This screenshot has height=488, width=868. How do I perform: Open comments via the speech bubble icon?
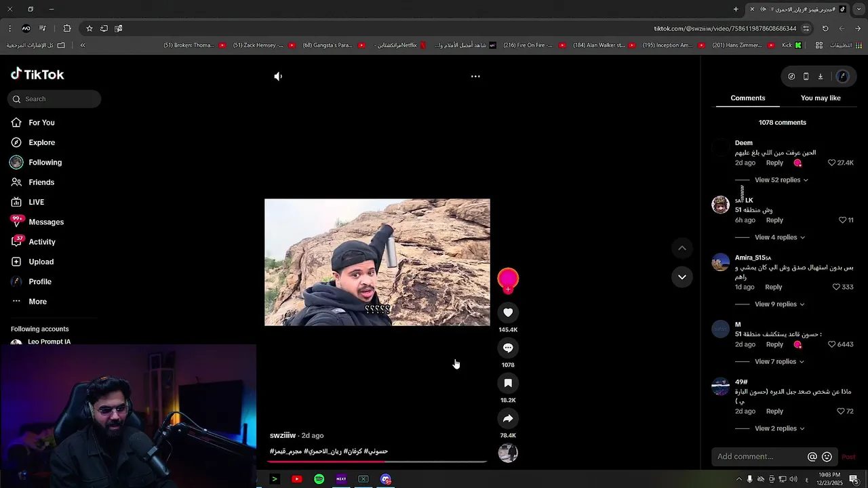508,348
